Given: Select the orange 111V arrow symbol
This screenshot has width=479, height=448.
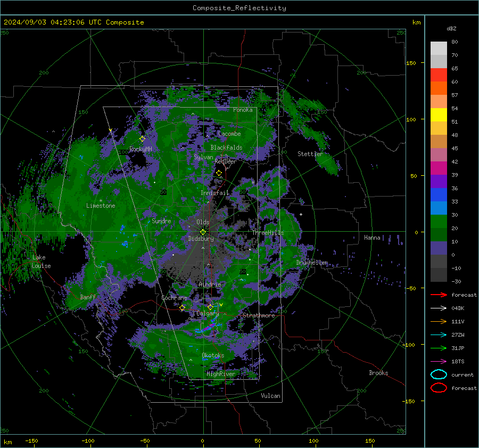Looking at the screenshot, I should pos(439,321).
